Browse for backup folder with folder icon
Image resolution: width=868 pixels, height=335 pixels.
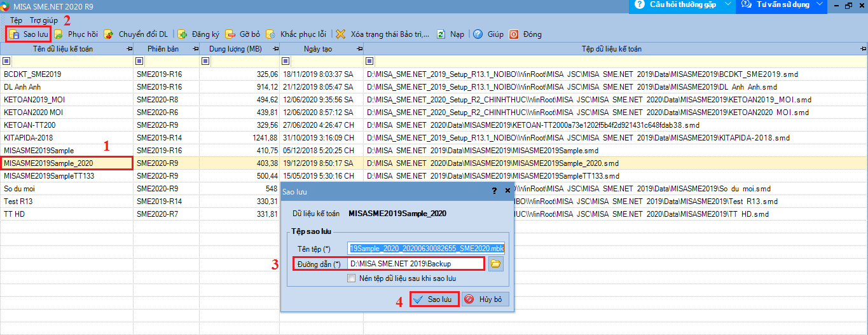(x=495, y=264)
